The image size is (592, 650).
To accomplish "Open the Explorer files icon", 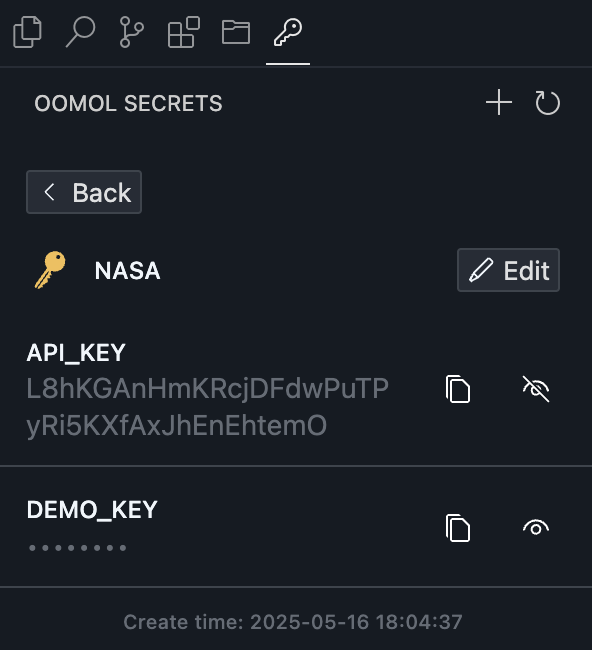I will point(27,32).
